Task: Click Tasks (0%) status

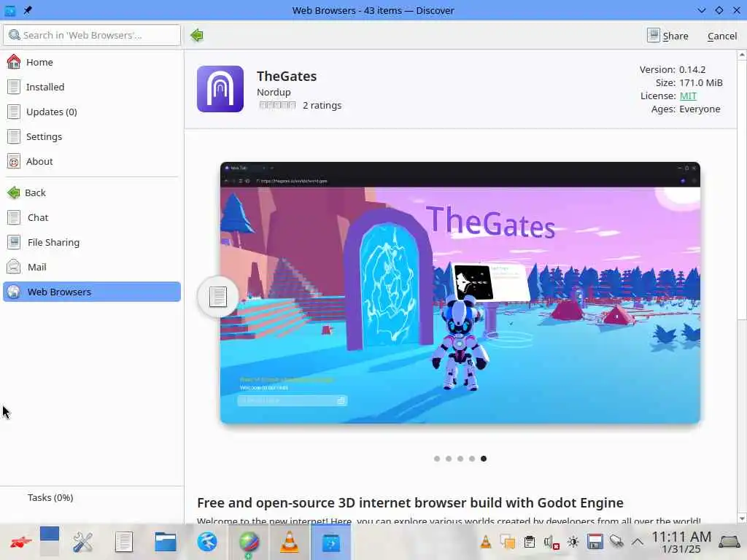Action: point(50,497)
